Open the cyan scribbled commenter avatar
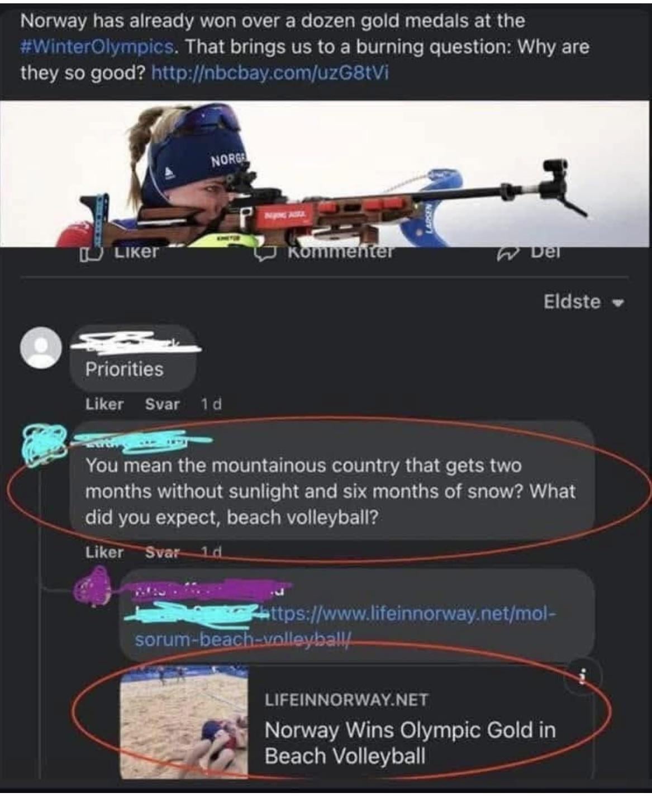Image resolution: width=652 pixels, height=812 pixels. (43, 444)
